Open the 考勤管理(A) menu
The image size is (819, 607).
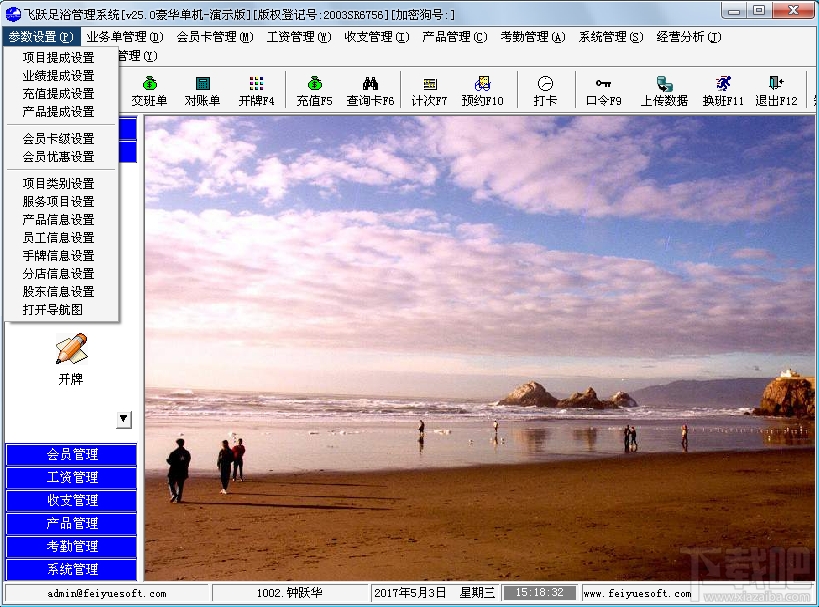(533, 37)
